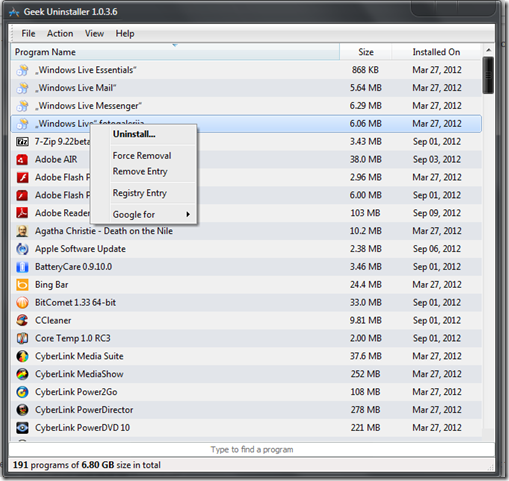Click the 191 programs status bar text
The image size is (509, 481).
click(87, 465)
